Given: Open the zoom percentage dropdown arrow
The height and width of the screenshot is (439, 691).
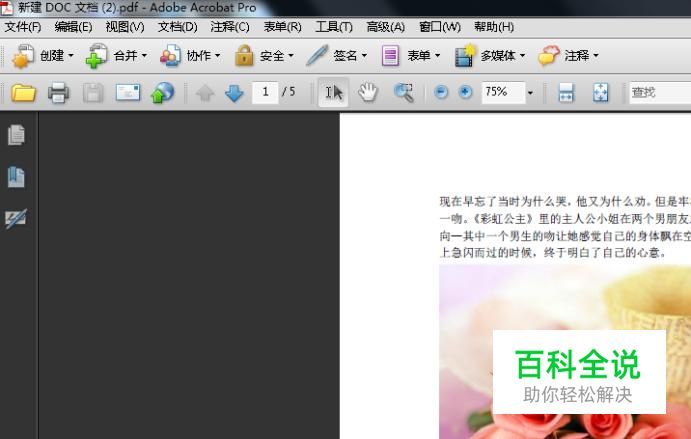Looking at the screenshot, I should [530, 93].
